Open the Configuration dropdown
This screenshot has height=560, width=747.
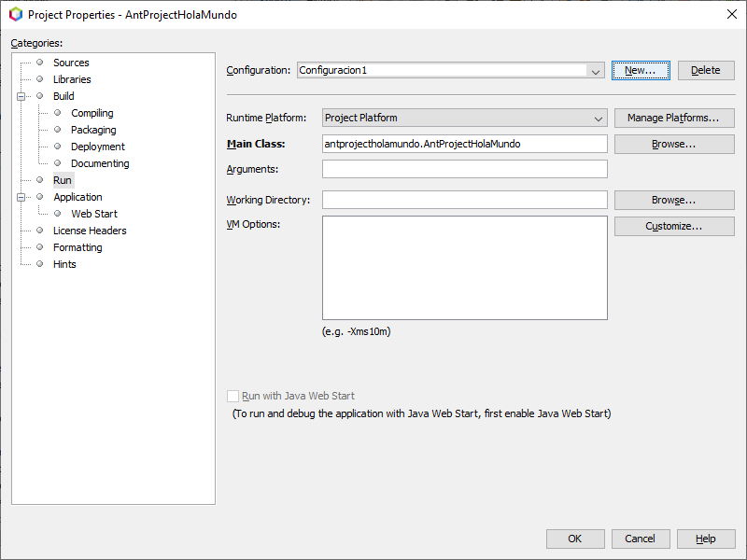tap(595, 71)
